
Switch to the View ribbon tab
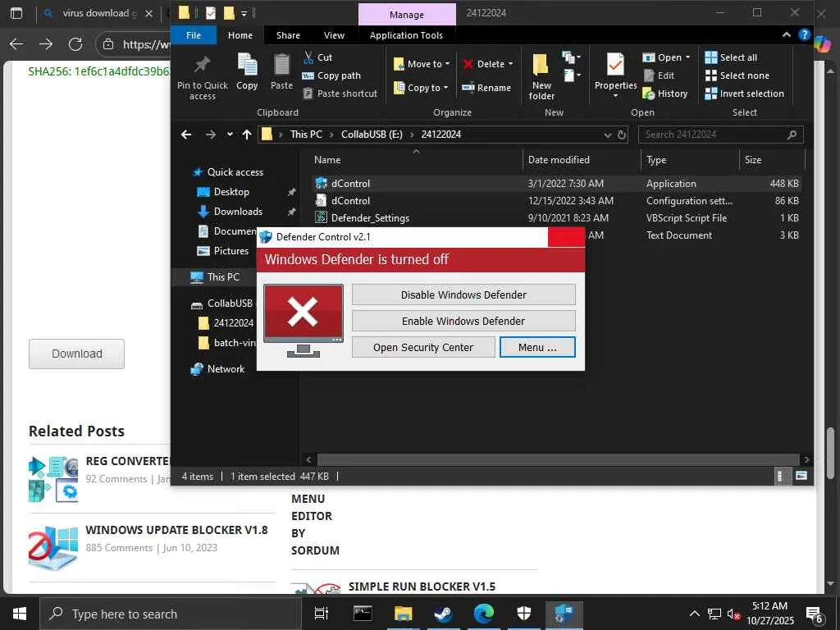pyautogui.click(x=334, y=34)
